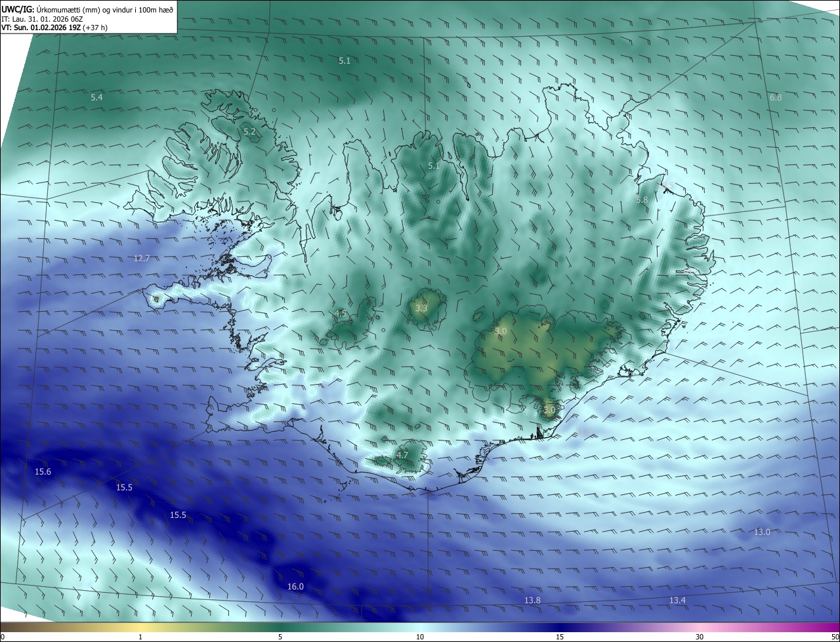Click the 5.8 value label
Viewport: 840px width, 642px height.
click(642, 200)
